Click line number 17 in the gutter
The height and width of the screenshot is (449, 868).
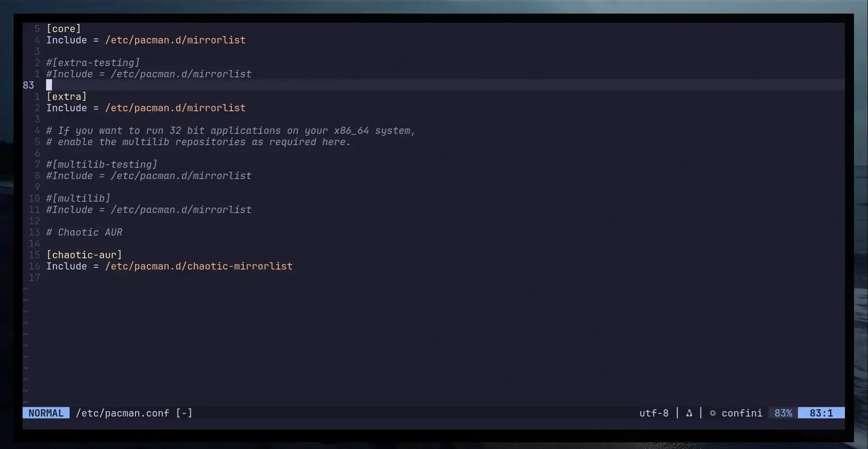34,277
